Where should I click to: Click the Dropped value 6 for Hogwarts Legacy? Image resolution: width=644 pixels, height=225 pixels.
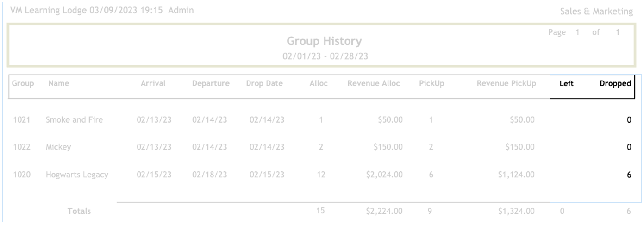tap(629, 175)
